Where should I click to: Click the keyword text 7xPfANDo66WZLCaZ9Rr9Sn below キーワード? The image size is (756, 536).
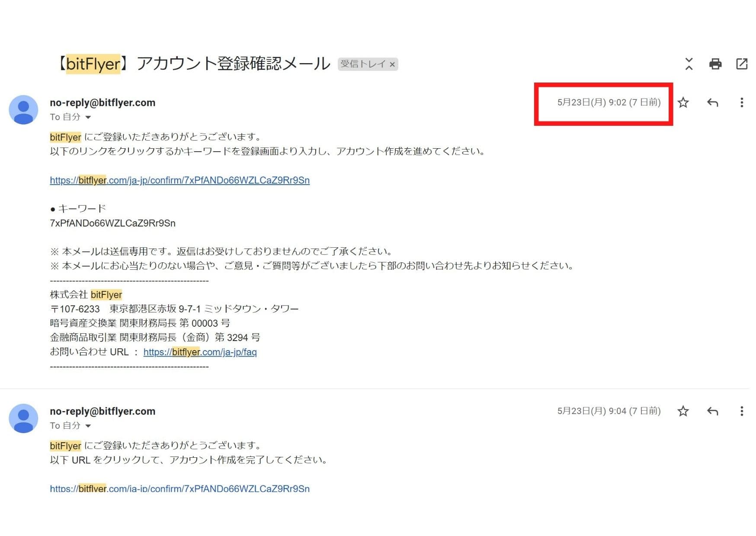(x=112, y=223)
